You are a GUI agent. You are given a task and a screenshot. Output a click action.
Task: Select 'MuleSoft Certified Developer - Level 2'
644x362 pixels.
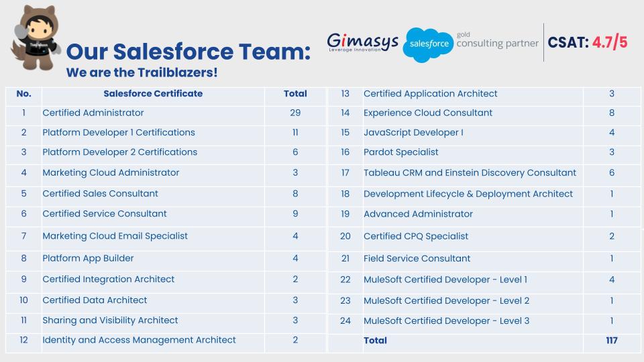(447, 301)
